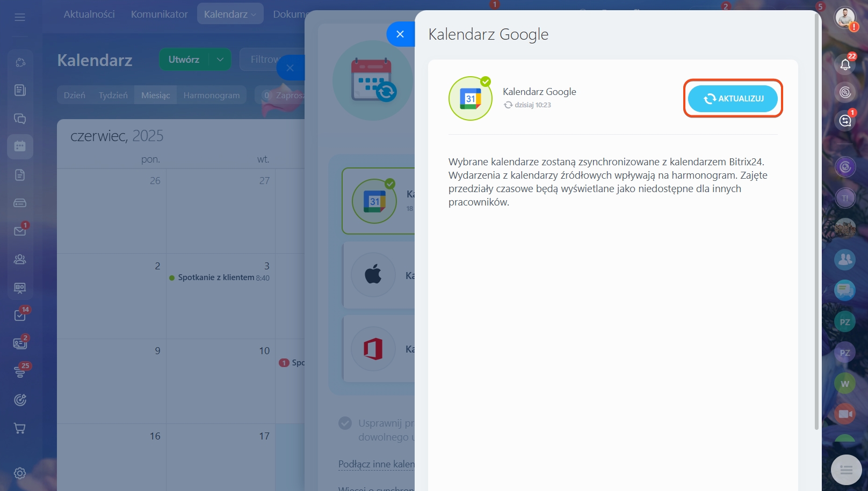This screenshot has width=868, height=491.
Task: Select the Apple calendar card in the sync list
Action: coord(379,275)
